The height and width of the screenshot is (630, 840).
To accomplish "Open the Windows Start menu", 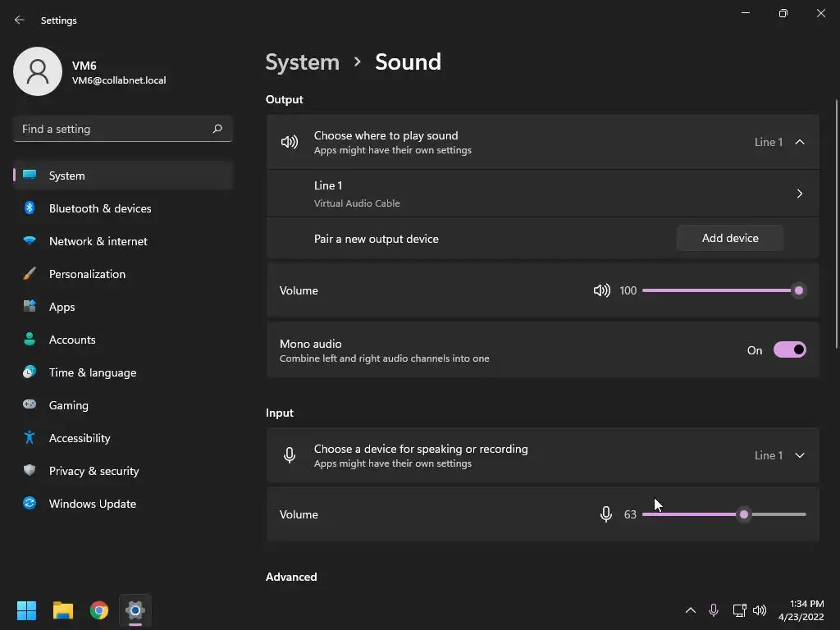I will click(27, 610).
